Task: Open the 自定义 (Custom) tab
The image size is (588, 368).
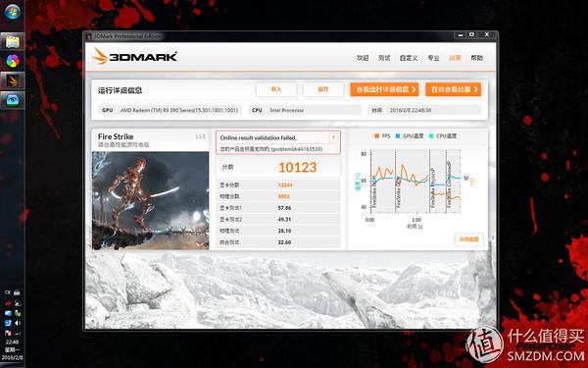Action: click(409, 58)
